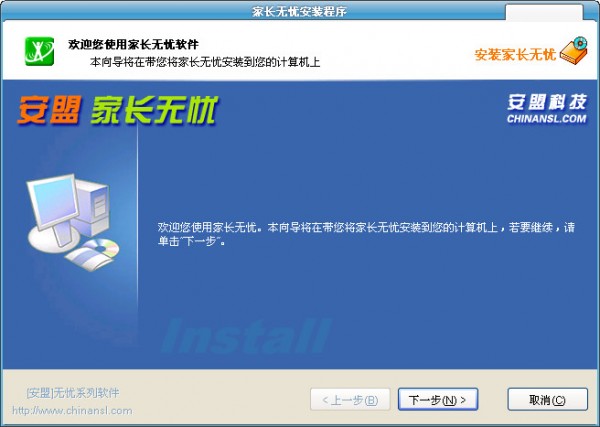Click the CHINANSL.COM text under 安盟科技
Image resolution: width=600 pixels, height=427 pixels.
[x=546, y=119]
